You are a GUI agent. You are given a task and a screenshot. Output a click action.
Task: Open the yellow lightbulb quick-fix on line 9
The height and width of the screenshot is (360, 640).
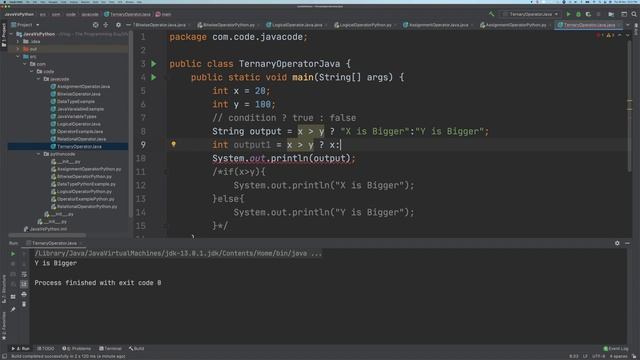[x=173, y=144]
